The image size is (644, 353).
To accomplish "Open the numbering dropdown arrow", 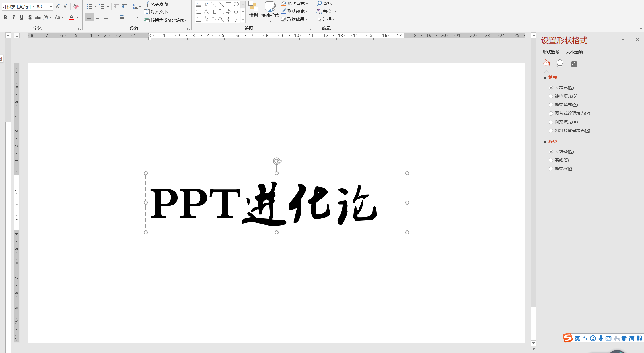I will (108, 7).
